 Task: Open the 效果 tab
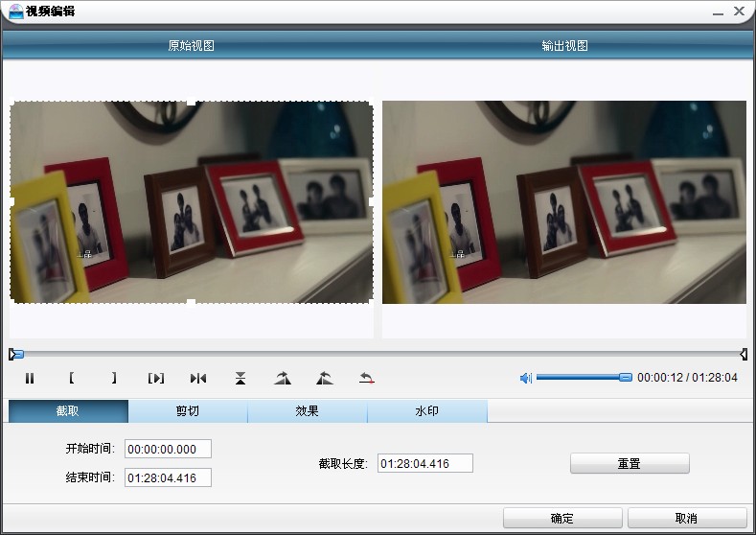[x=308, y=411]
